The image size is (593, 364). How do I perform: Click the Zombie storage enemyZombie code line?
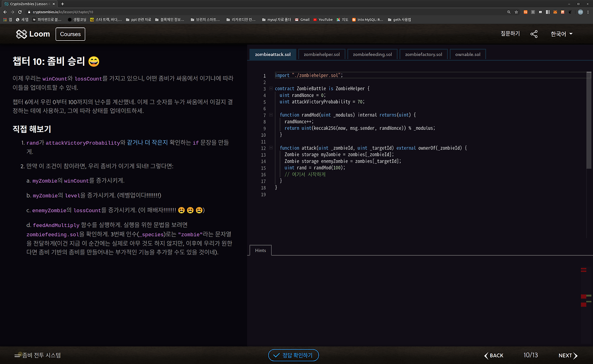(x=342, y=161)
